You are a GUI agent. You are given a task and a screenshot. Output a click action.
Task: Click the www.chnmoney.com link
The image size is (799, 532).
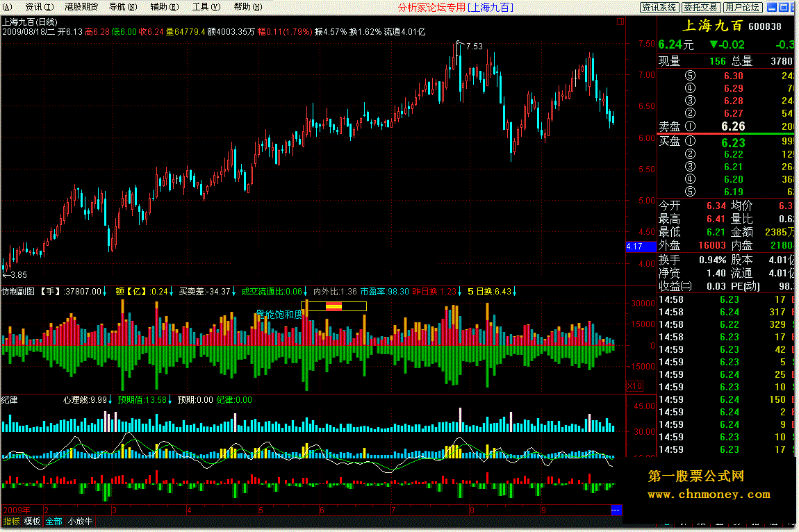[x=709, y=494]
